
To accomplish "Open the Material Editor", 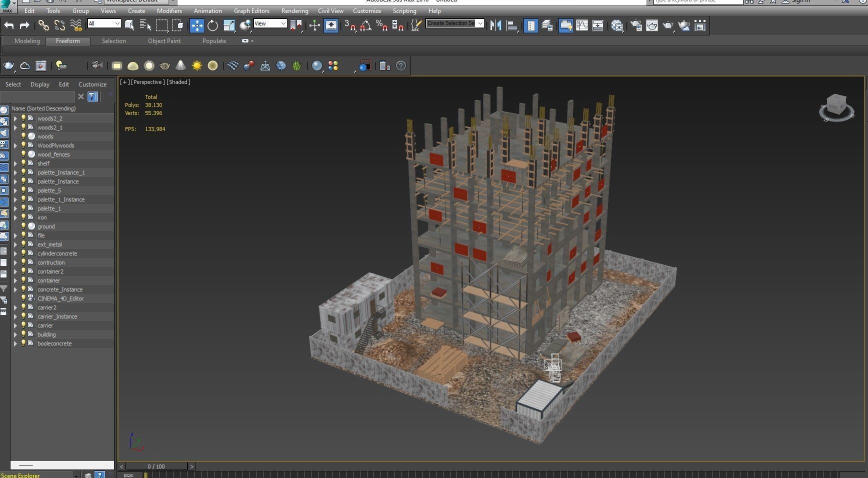I will tap(617, 25).
